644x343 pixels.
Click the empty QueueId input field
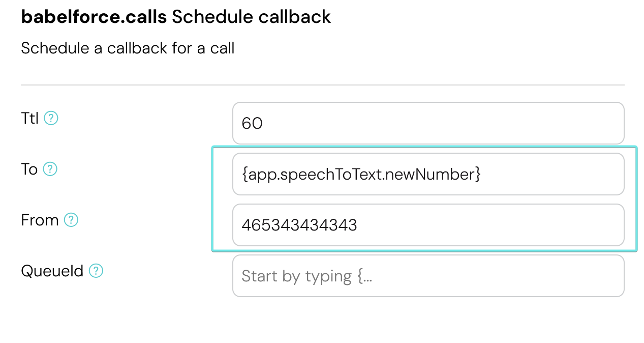tap(428, 276)
